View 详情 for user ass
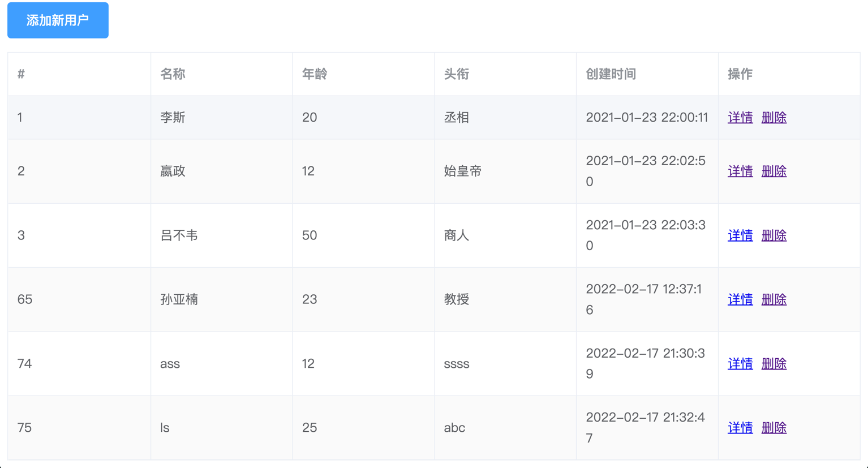This screenshot has width=868, height=468. tap(740, 364)
